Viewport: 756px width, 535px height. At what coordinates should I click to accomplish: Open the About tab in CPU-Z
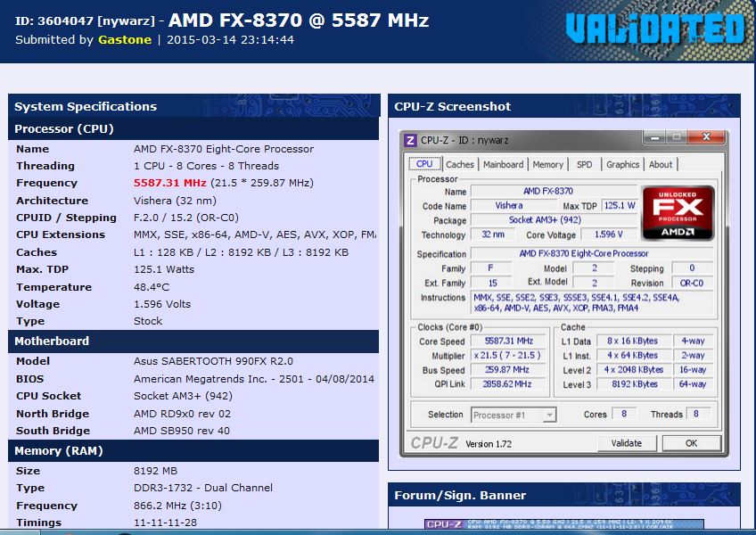click(x=661, y=164)
